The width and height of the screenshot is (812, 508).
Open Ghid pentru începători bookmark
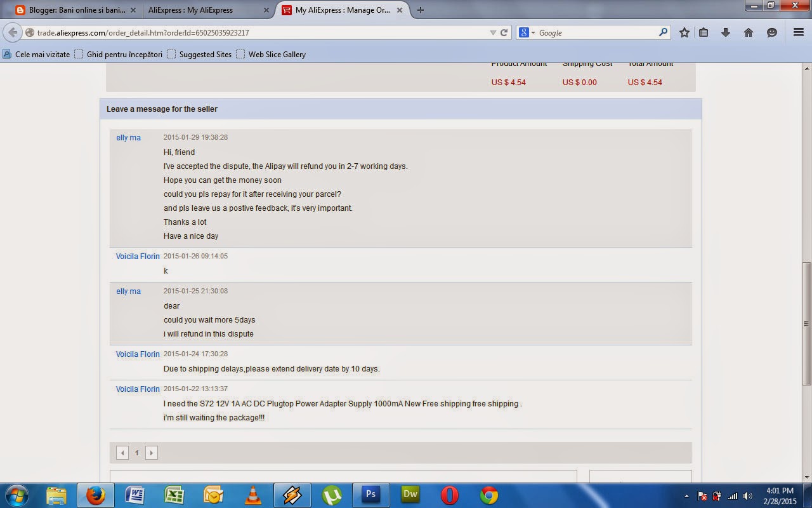point(119,55)
